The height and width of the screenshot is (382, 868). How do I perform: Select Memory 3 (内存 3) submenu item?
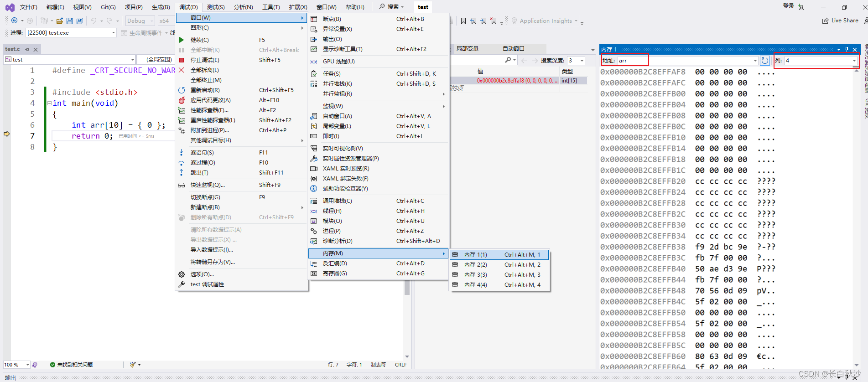click(x=499, y=274)
